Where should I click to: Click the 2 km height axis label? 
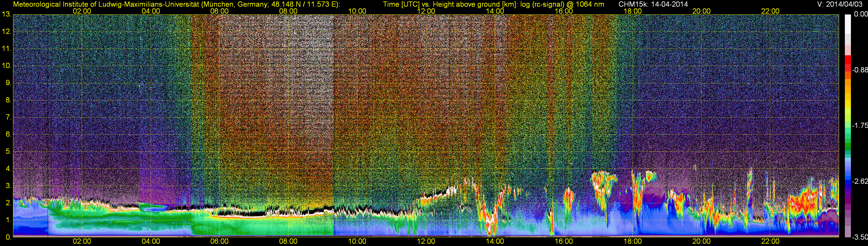(8, 203)
